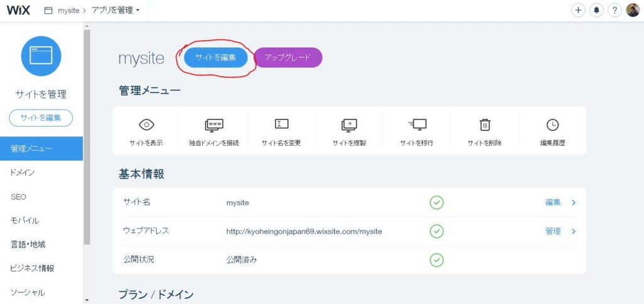This screenshot has height=304, width=644.
Task: Click the サイトを表示 label
Action: pyautogui.click(x=146, y=144)
